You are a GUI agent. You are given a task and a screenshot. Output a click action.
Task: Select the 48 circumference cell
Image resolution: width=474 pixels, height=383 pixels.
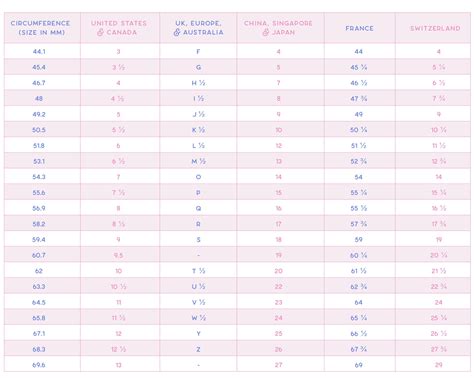click(39, 99)
